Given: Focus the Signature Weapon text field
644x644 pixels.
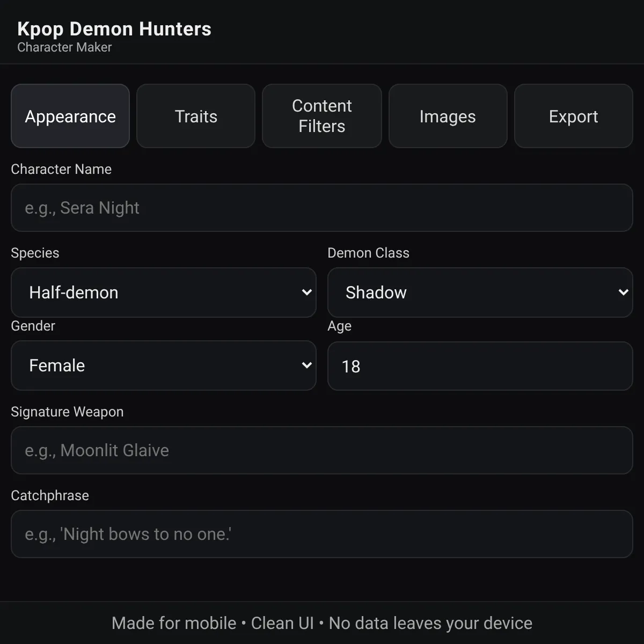Looking at the screenshot, I should point(322,450).
